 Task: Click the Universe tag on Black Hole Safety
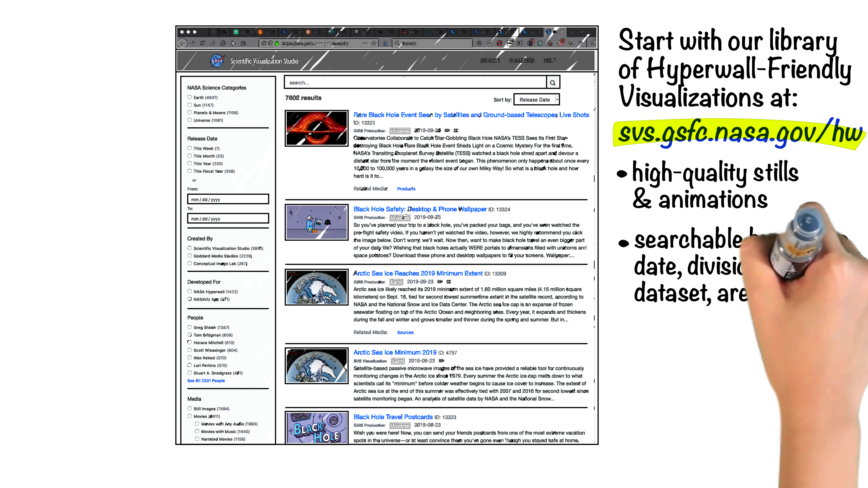[400, 218]
